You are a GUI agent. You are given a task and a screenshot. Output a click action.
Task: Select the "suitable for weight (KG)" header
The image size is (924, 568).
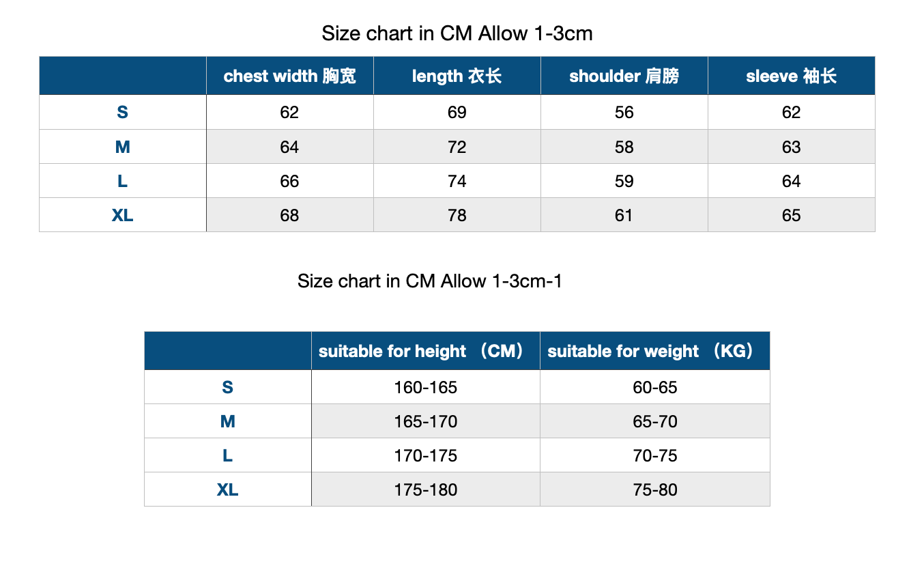pyautogui.click(x=654, y=351)
